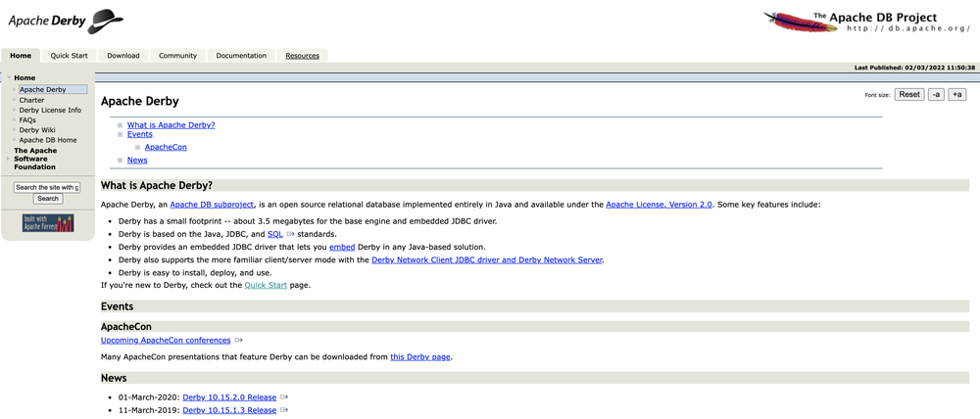Jump to News contents link

[x=137, y=160]
